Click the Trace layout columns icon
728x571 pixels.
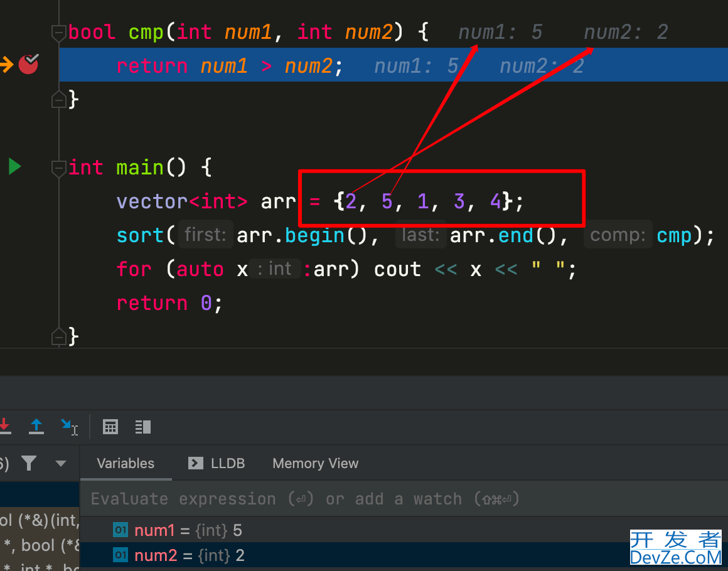point(143,427)
